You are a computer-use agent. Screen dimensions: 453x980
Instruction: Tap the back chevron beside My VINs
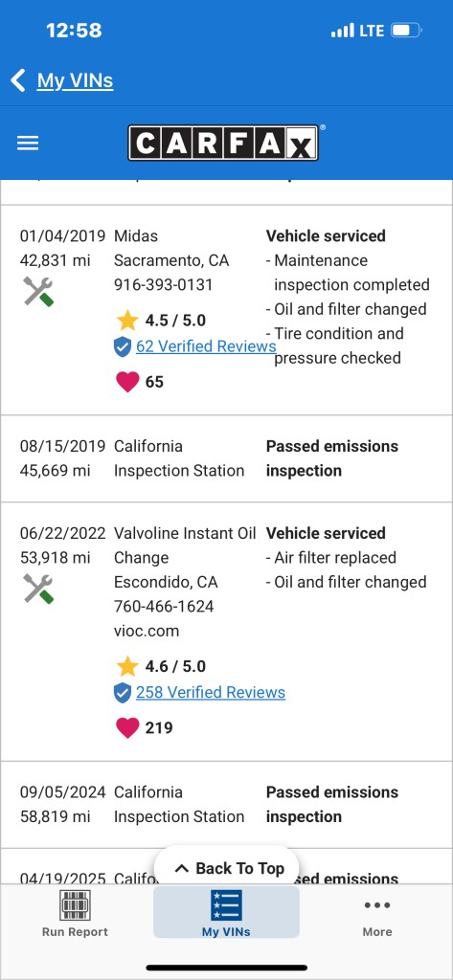click(x=18, y=80)
